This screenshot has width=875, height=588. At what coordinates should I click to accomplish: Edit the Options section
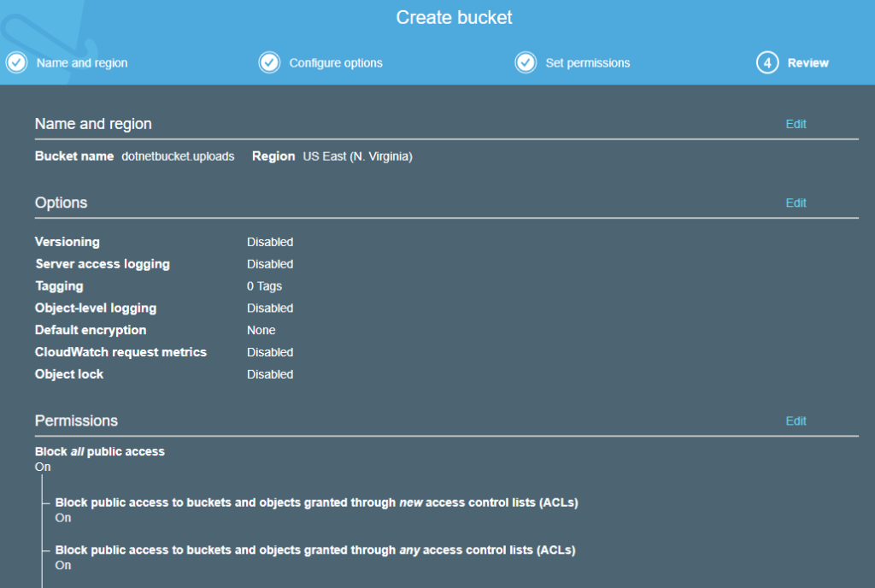pyautogui.click(x=796, y=203)
